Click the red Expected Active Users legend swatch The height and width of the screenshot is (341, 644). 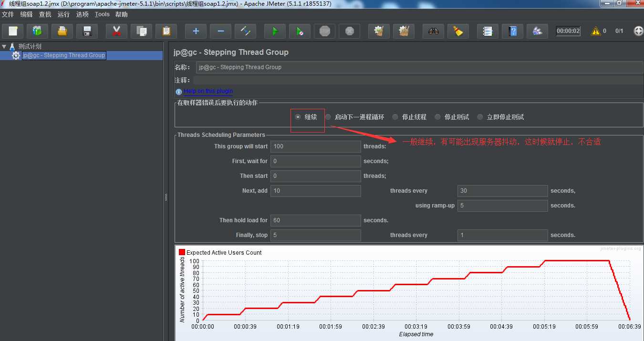[182, 252]
